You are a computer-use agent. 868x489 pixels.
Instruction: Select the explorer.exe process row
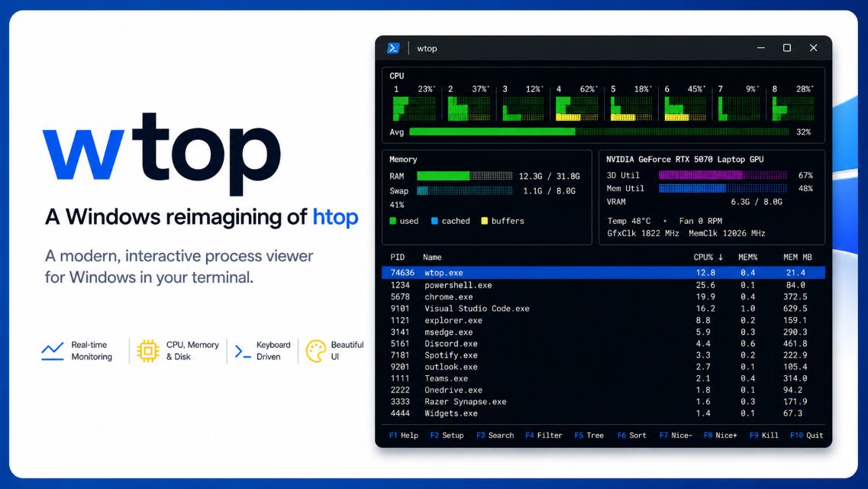(x=603, y=320)
